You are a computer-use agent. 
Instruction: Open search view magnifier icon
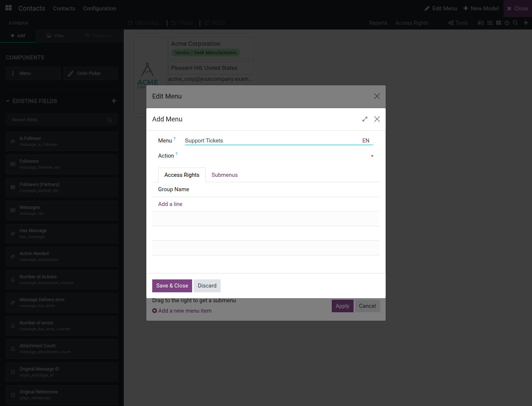click(515, 23)
